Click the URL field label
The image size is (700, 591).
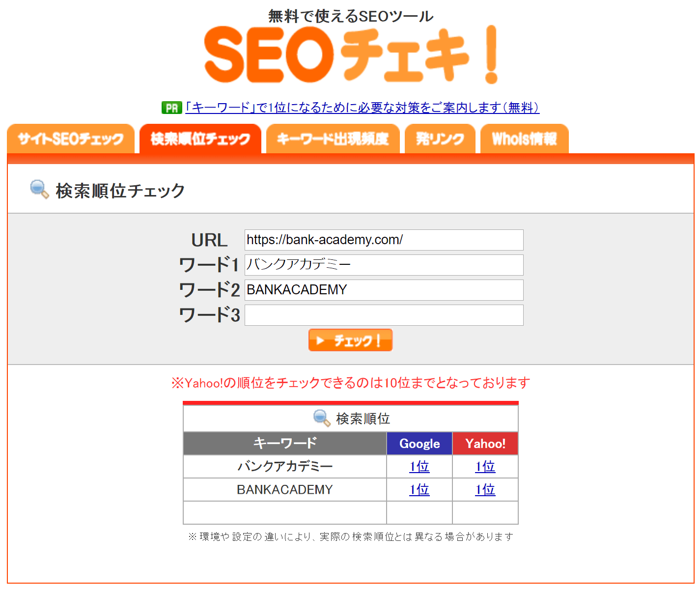209,240
